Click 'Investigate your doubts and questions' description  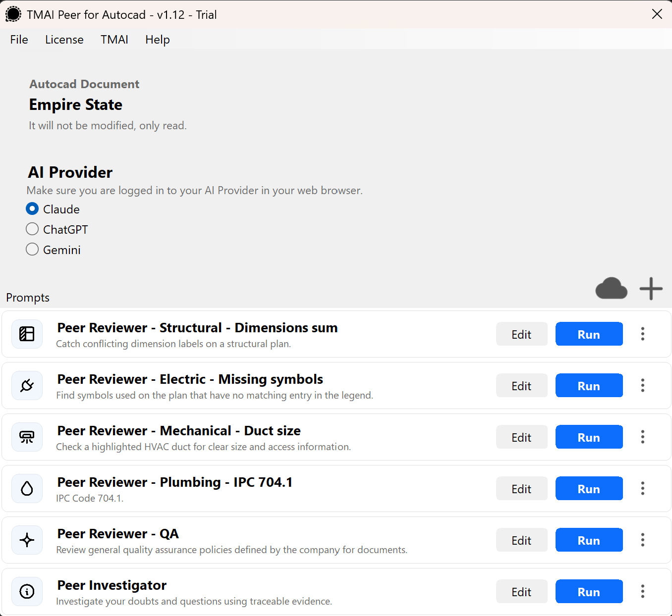click(x=194, y=601)
